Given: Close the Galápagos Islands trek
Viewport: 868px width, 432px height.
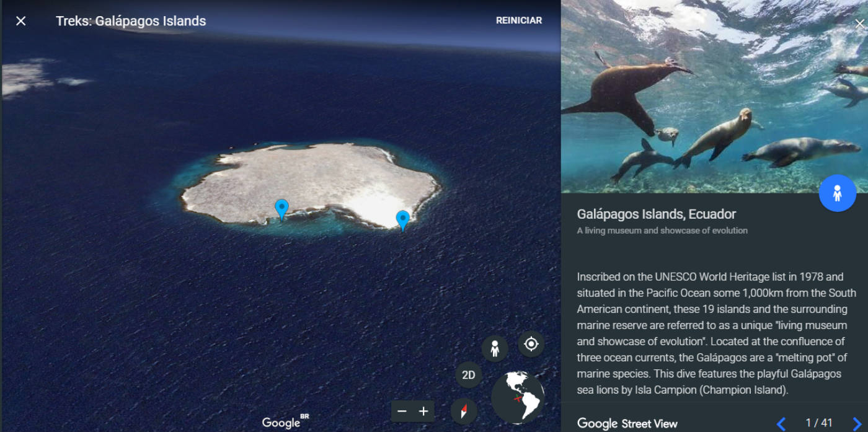Looking at the screenshot, I should tap(21, 21).
